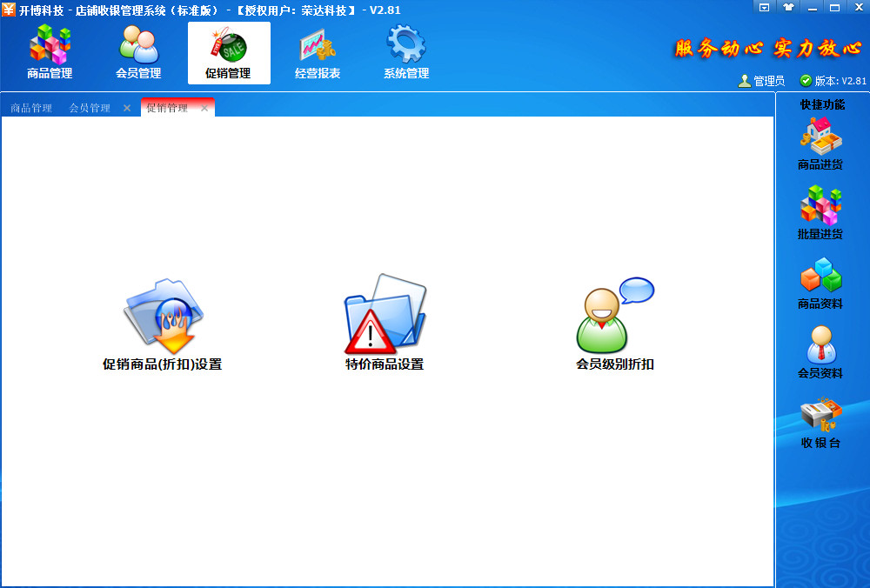Image resolution: width=870 pixels, height=588 pixels.
Task: Click 会员级别折扣 label
Action: point(615,364)
